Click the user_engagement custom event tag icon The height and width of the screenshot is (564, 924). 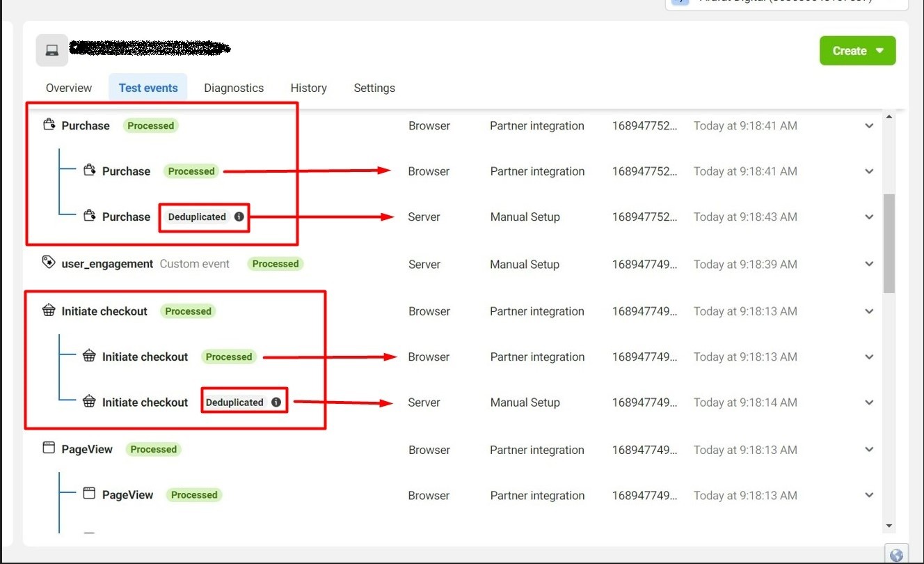tap(49, 263)
